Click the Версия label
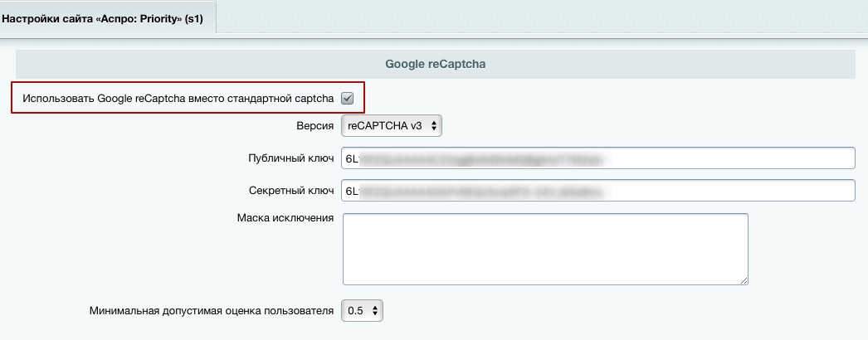 315,126
